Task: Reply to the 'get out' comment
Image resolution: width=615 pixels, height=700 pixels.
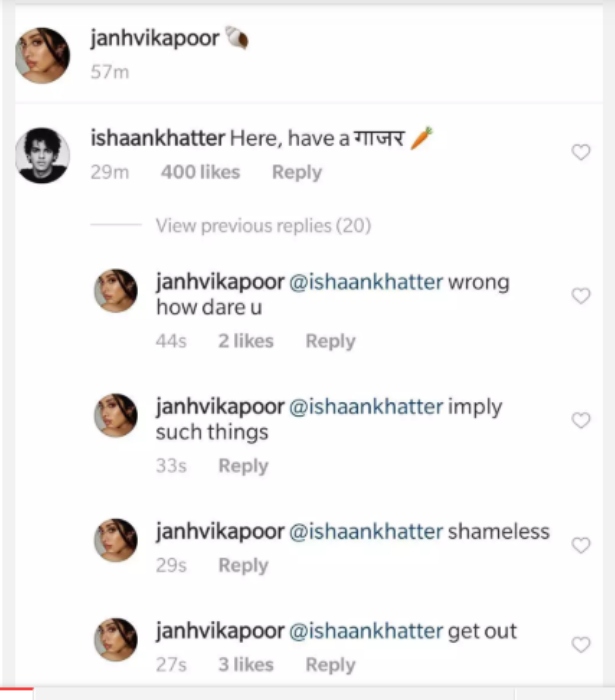Action: tap(330, 664)
